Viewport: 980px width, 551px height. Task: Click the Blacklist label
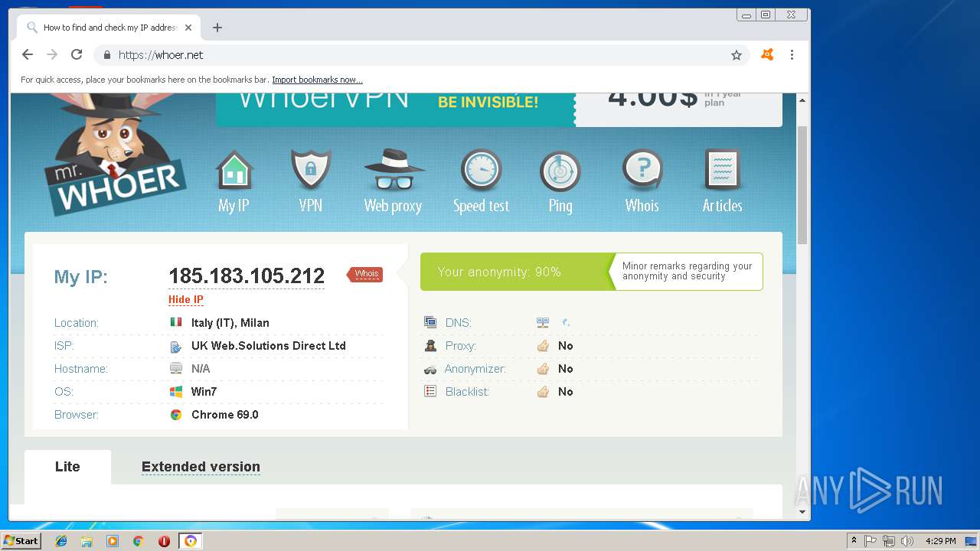(x=467, y=392)
